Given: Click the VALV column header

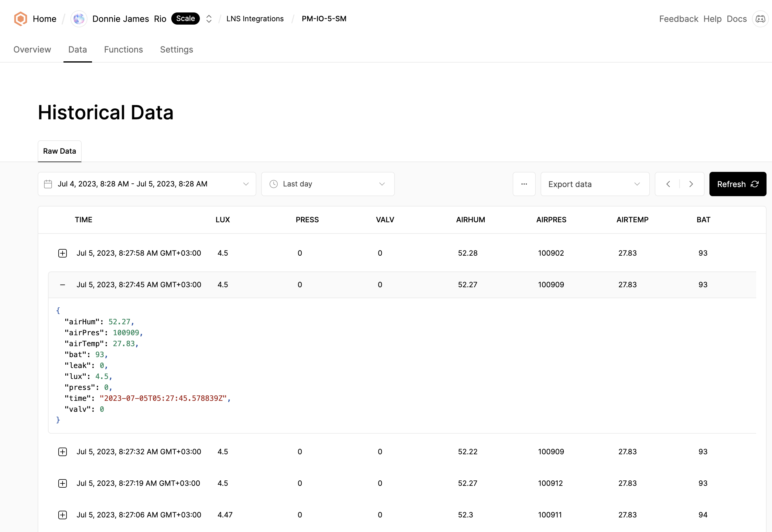Looking at the screenshot, I should [385, 220].
